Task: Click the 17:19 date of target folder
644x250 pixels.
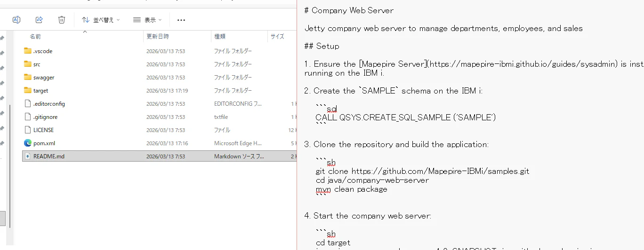Action: (x=167, y=91)
